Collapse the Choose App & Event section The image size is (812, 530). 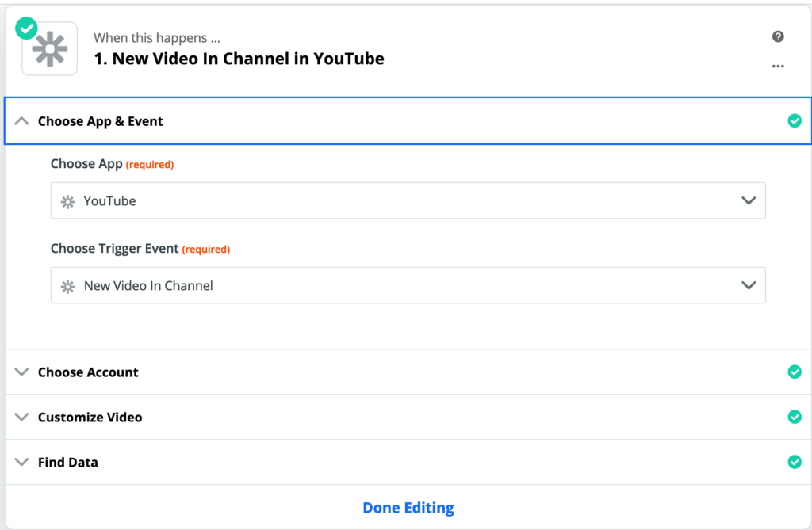[x=21, y=120]
